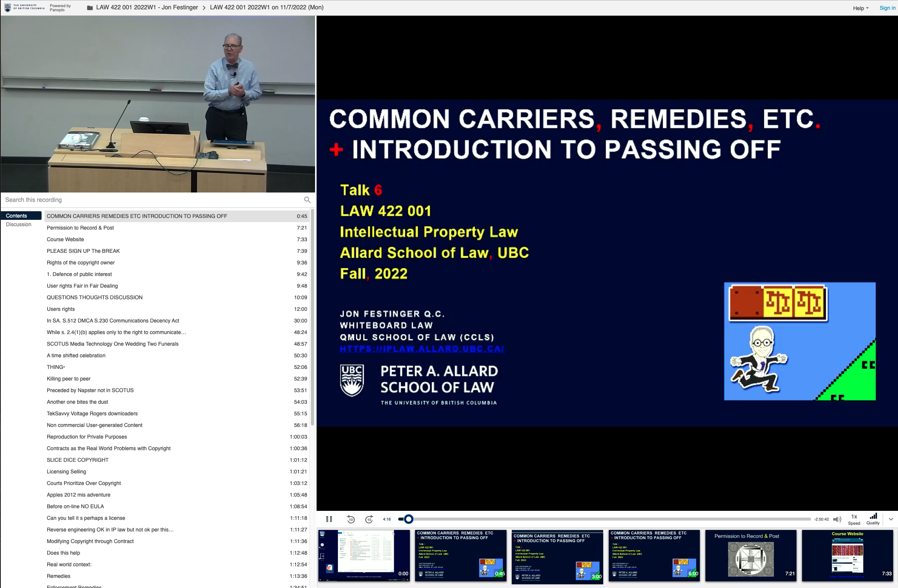Select Before on-line NO EULA entry
This screenshot has height=588, width=898.
(x=177, y=506)
